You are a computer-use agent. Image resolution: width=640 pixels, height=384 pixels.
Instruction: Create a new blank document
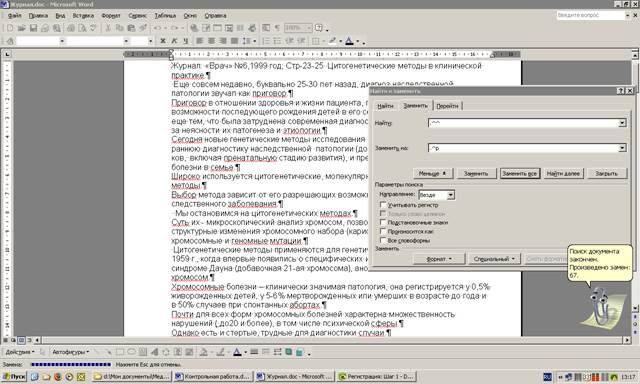click(x=10, y=28)
